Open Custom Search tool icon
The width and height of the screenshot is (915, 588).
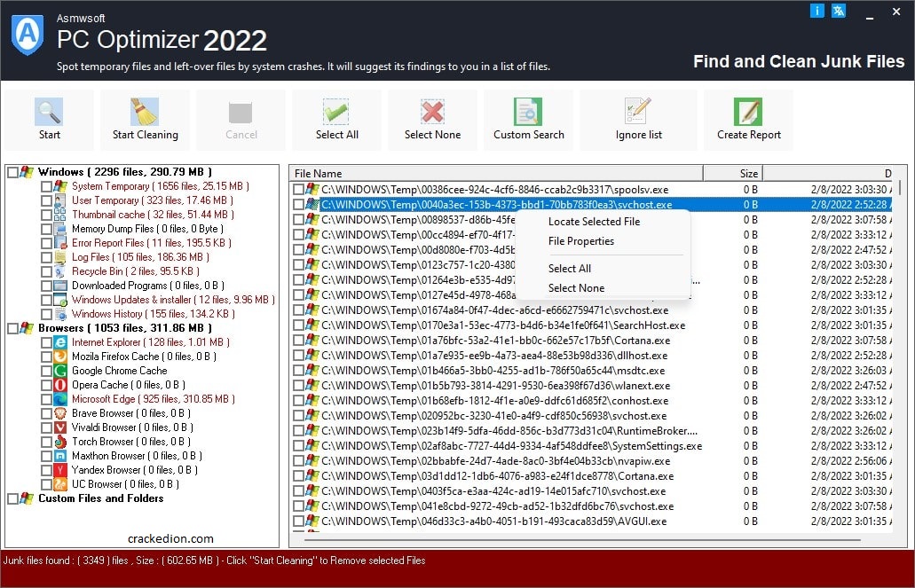click(528, 112)
